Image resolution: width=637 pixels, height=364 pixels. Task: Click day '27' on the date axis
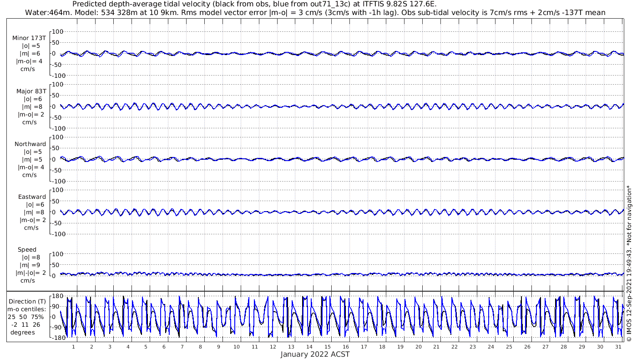pyautogui.click(x=545, y=347)
